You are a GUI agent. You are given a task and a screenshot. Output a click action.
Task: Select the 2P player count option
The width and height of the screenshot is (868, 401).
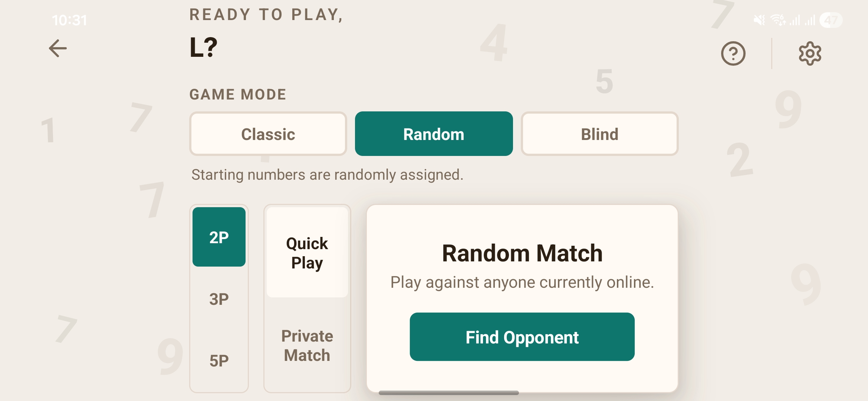[219, 237]
